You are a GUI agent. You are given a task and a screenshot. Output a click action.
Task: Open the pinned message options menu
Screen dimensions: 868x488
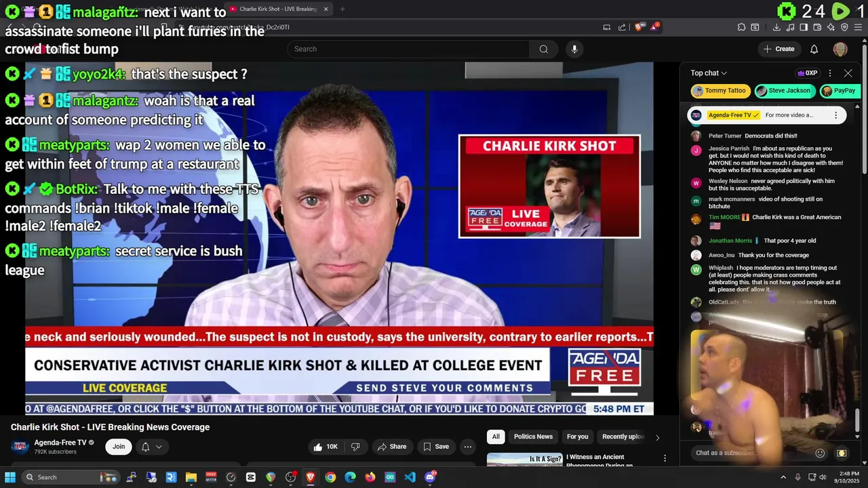coord(835,115)
